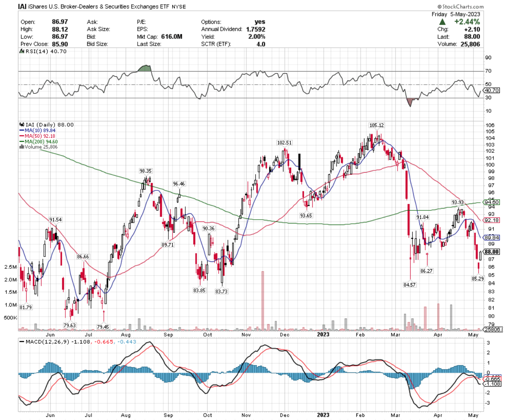Click the SCTR (ETF) value 4.0
The width and height of the screenshot is (506, 420).
[x=261, y=44]
